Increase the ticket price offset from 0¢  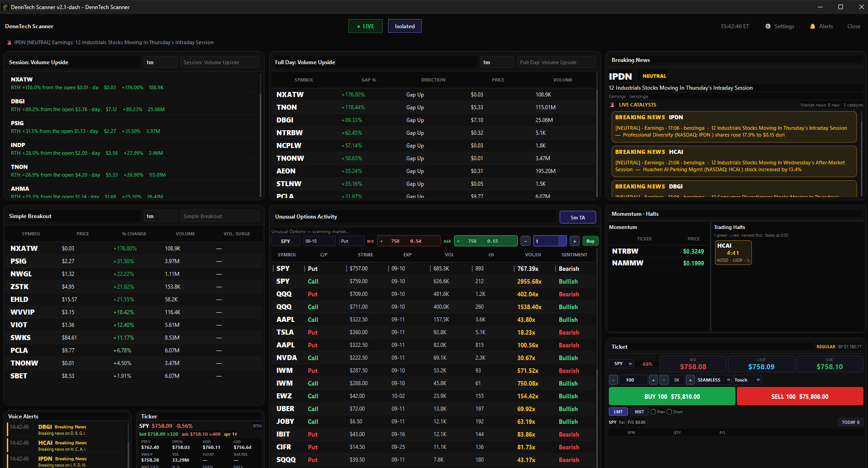(690, 380)
